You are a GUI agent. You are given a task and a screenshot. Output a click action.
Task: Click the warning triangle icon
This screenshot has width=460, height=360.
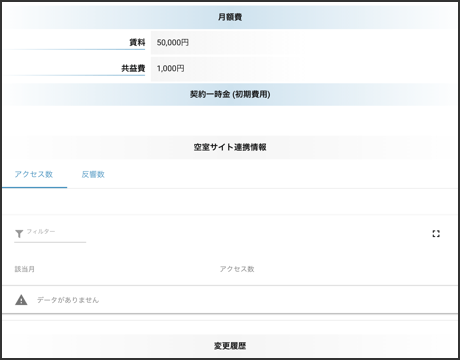coord(21,300)
